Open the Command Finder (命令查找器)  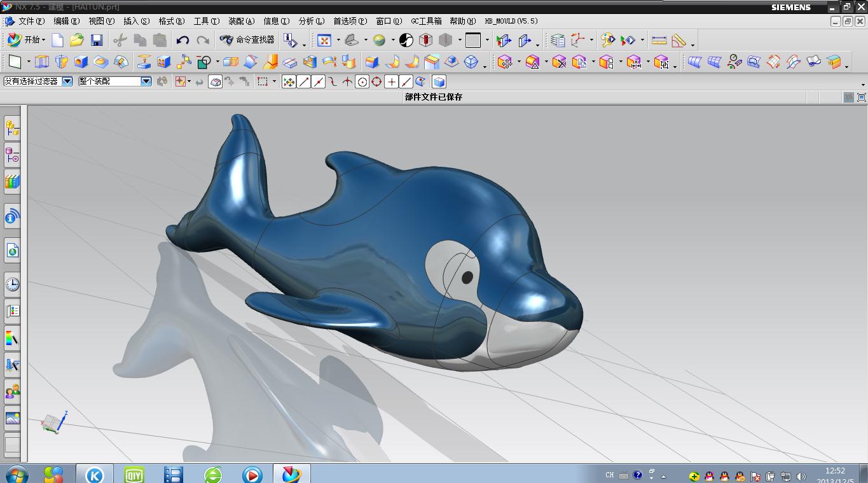pyautogui.click(x=247, y=40)
